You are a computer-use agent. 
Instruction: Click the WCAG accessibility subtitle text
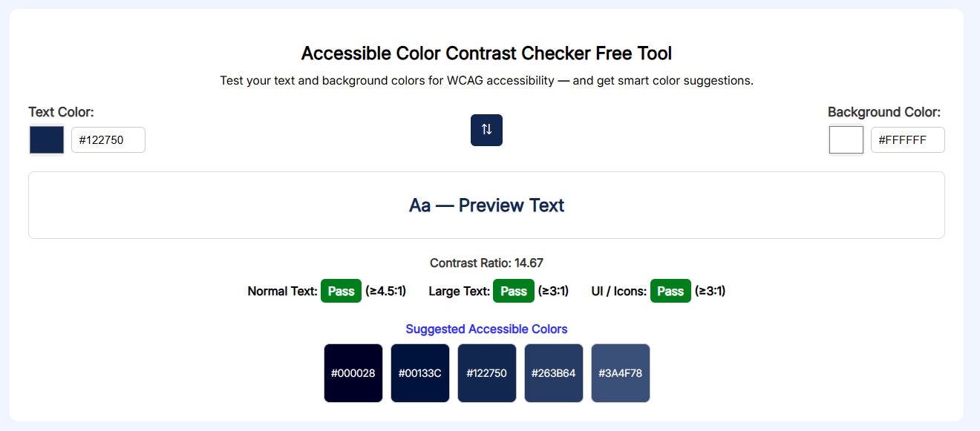(486, 80)
